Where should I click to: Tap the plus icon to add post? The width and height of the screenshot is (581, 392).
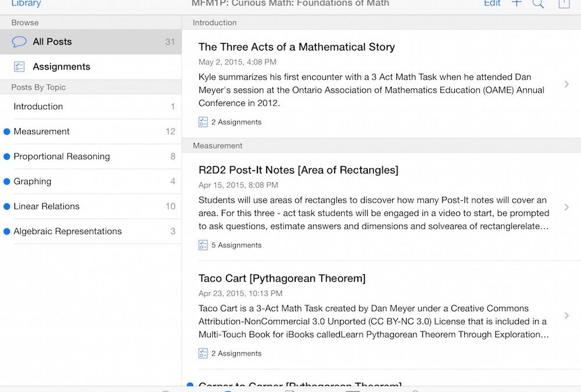pyautogui.click(x=517, y=3)
